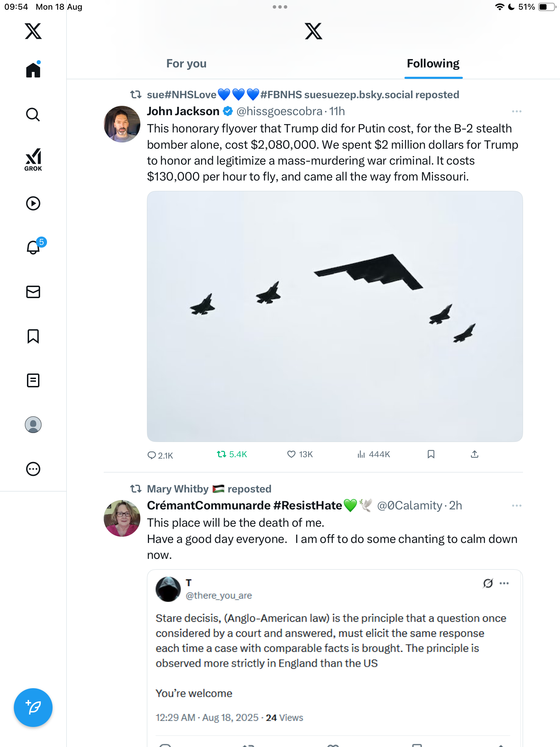Open more options on John Jackson's post
Screen dimensions: 560x747
pos(516,111)
